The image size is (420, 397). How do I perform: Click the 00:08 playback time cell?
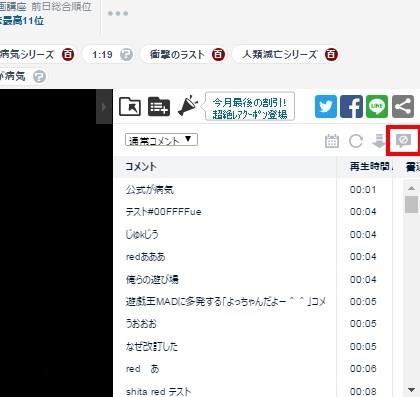tap(363, 391)
